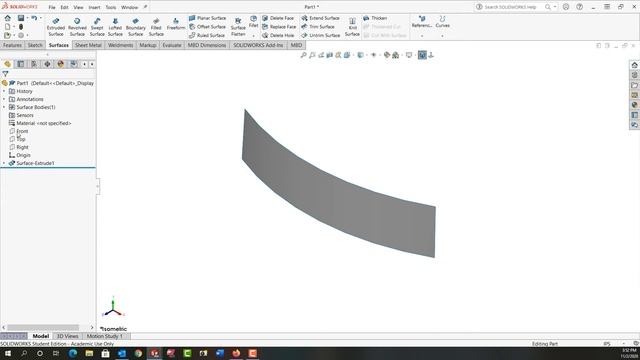This screenshot has height=360, width=640.
Task: Open the ConfigurationManager tab
Action: coord(34,64)
